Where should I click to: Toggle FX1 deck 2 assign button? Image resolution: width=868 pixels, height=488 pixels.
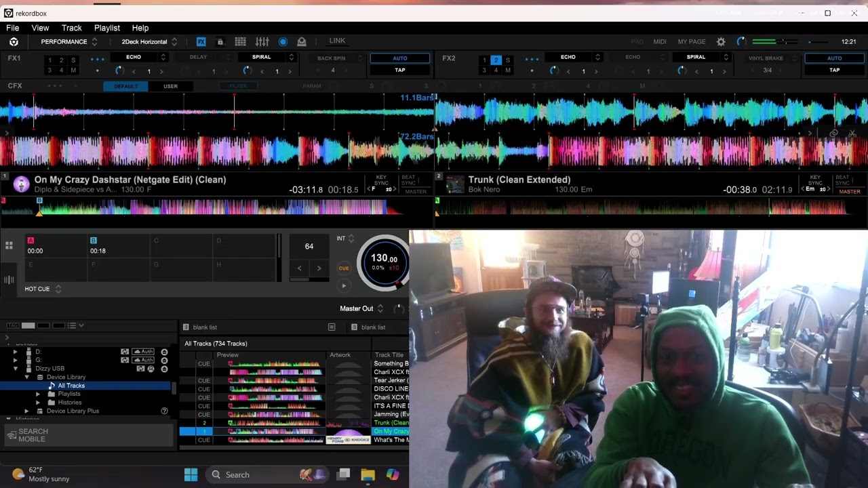(x=61, y=60)
